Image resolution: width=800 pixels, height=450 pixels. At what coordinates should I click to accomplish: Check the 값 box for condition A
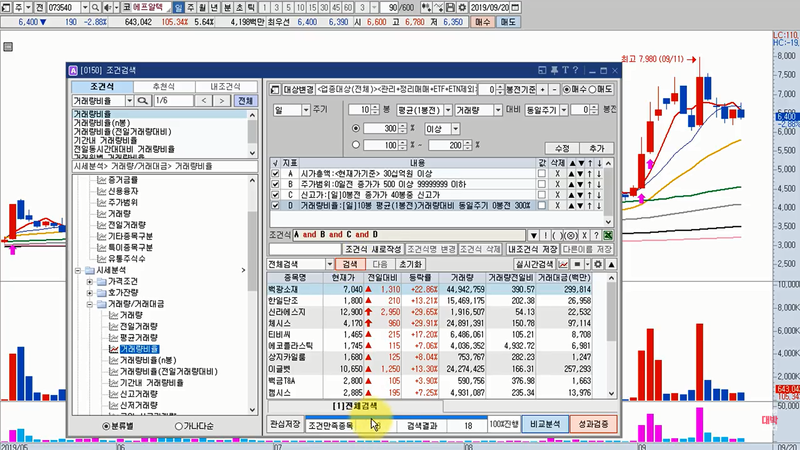[541, 173]
